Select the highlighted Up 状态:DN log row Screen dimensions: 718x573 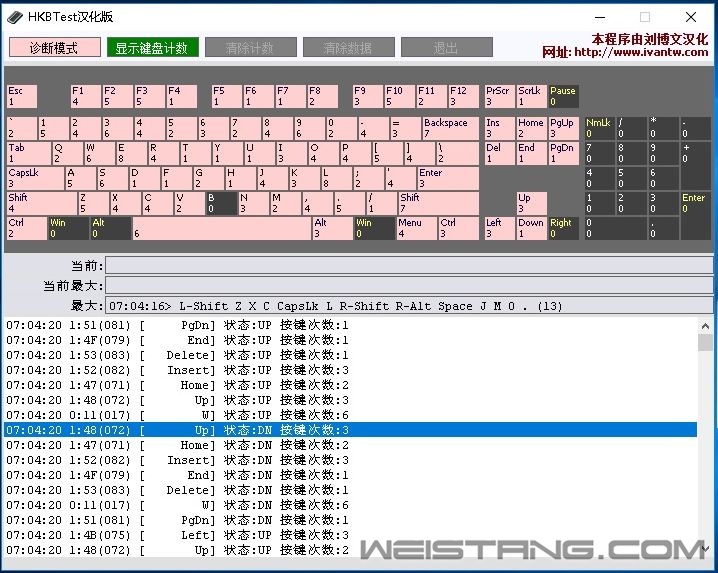coord(350,430)
